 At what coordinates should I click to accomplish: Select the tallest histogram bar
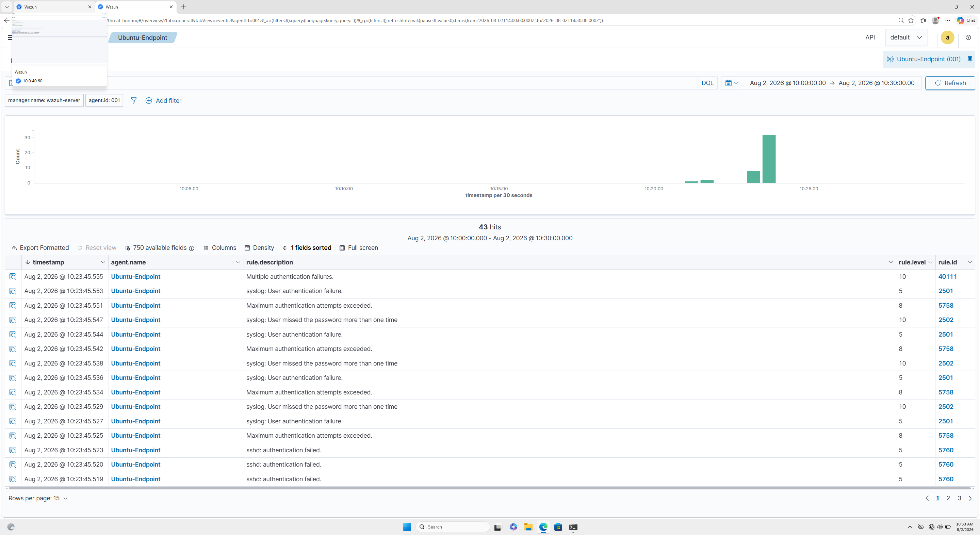[769, 159]
